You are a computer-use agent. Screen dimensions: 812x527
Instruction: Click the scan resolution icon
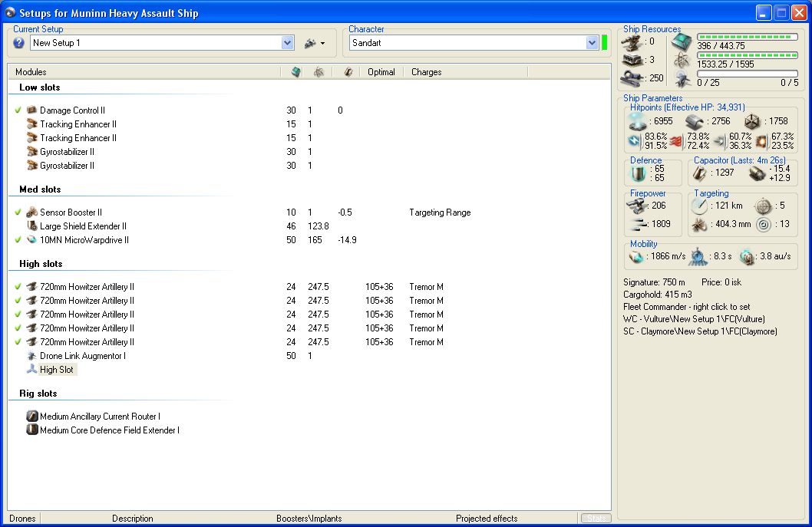pos(698,225)
